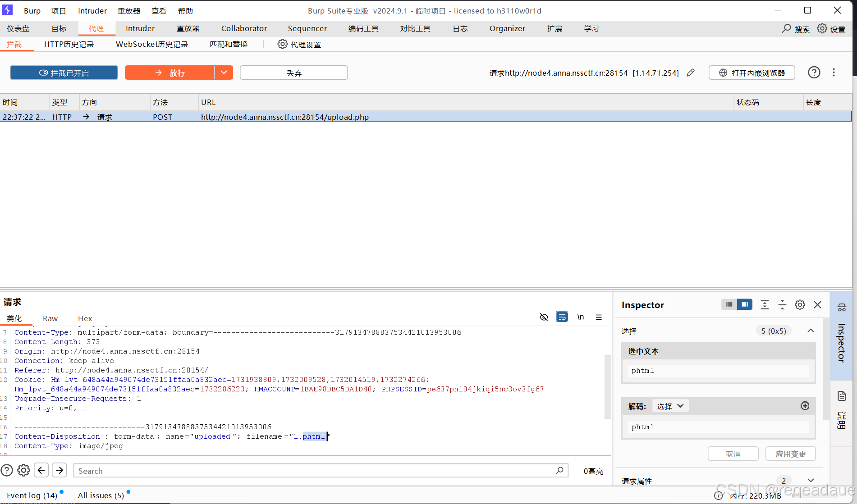Viewport: 857px width, 504px height.
Task: Close the Inspector panel
Action: 817,305
